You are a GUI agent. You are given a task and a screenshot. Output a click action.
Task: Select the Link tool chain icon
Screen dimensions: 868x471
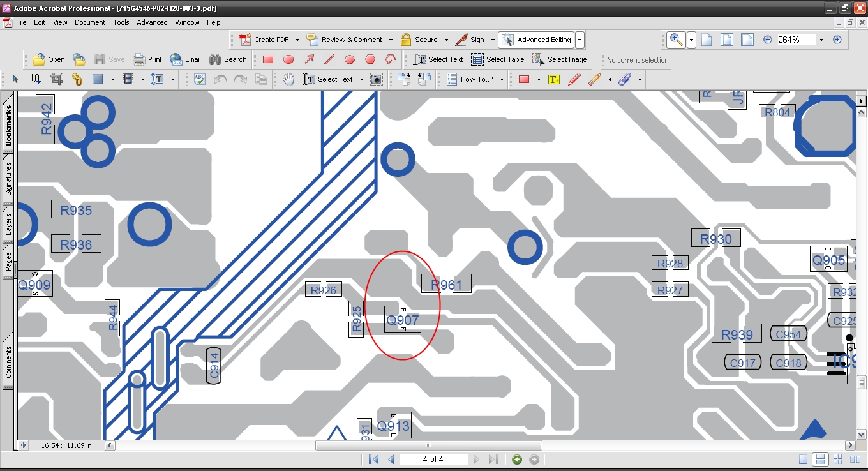(x=77, y=79)
